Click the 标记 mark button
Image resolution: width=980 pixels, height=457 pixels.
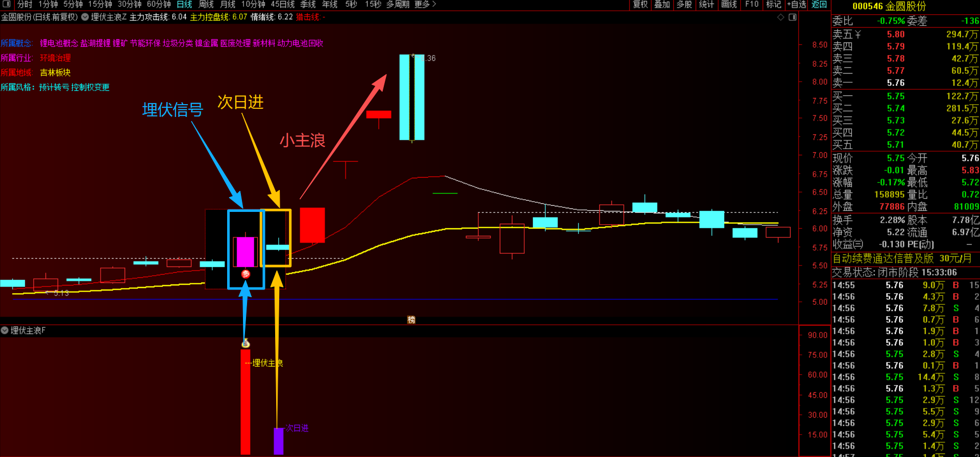(x=774, y=4)
